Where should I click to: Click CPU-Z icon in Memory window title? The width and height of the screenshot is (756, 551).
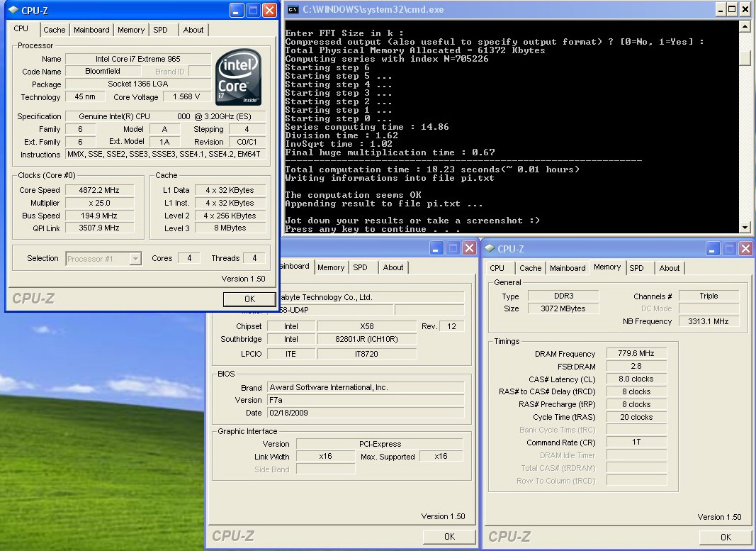point(490,248)
